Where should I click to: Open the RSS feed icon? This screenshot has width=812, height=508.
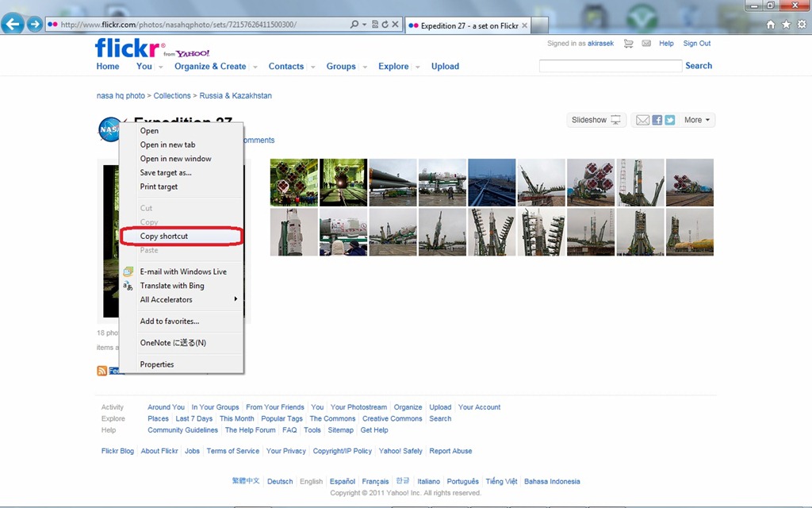point(101,371)
